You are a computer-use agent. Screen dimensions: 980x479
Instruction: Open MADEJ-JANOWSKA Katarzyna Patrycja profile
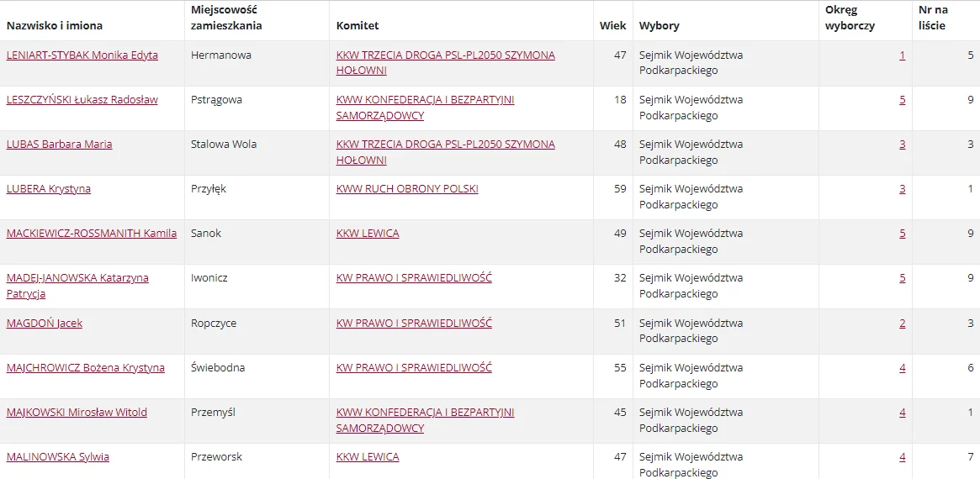pos(77,286)
